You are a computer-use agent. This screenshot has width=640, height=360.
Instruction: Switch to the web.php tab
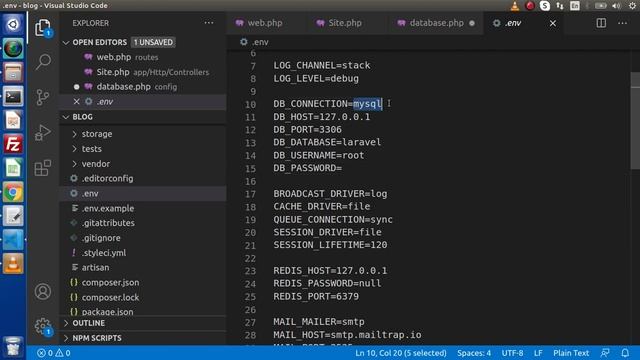coord(265,23)
